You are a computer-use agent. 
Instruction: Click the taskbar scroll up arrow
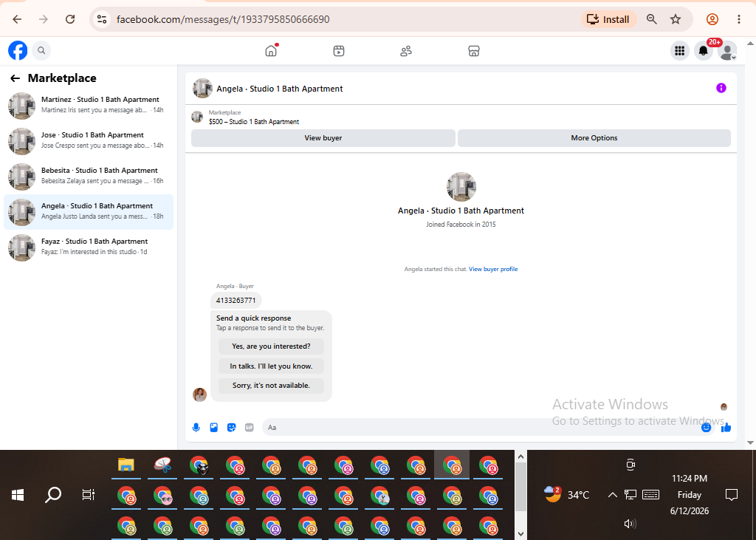click(520, 457)
